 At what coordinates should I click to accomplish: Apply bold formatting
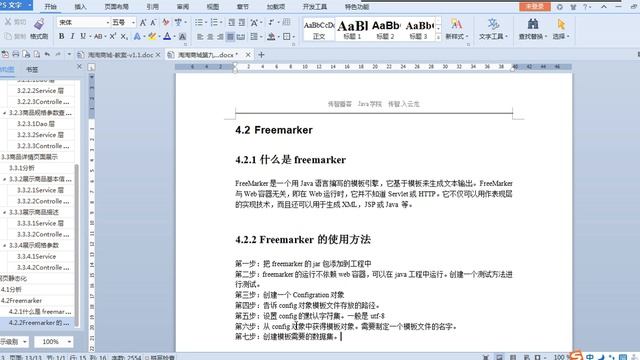click(61, 36)
